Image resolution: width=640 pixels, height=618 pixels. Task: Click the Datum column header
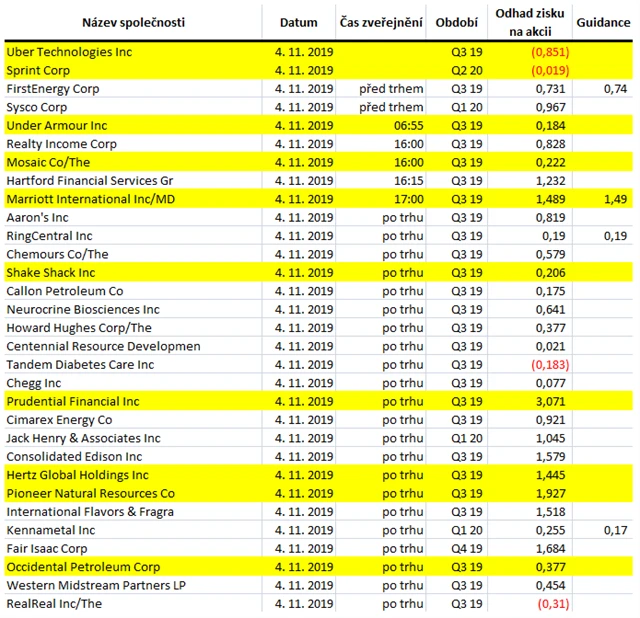[299, 22]
